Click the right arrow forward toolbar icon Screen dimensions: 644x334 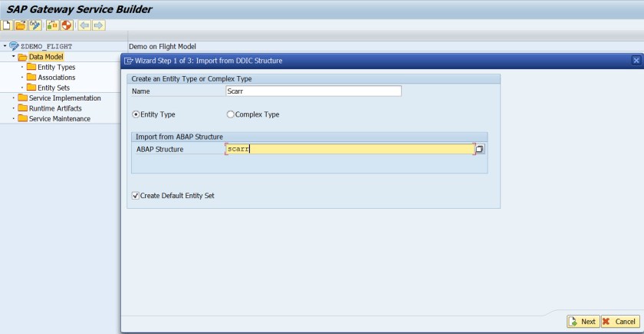(99, 25)
